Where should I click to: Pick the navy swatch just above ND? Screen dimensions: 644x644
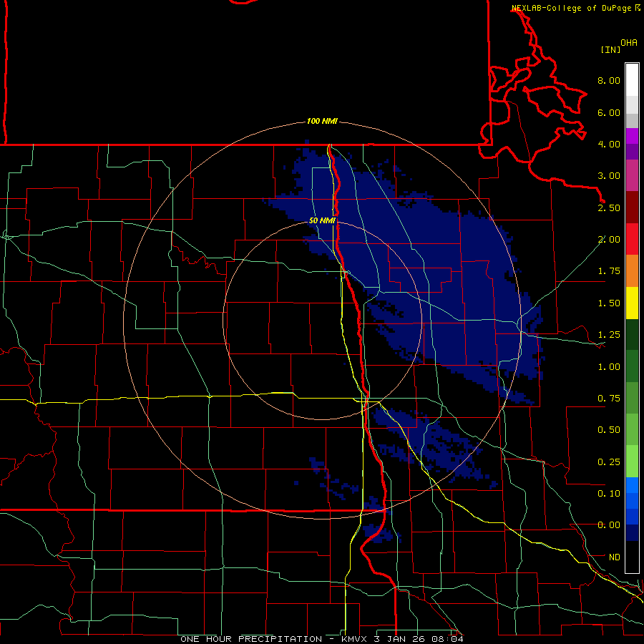pyautogui.click(x=632, y=533)
